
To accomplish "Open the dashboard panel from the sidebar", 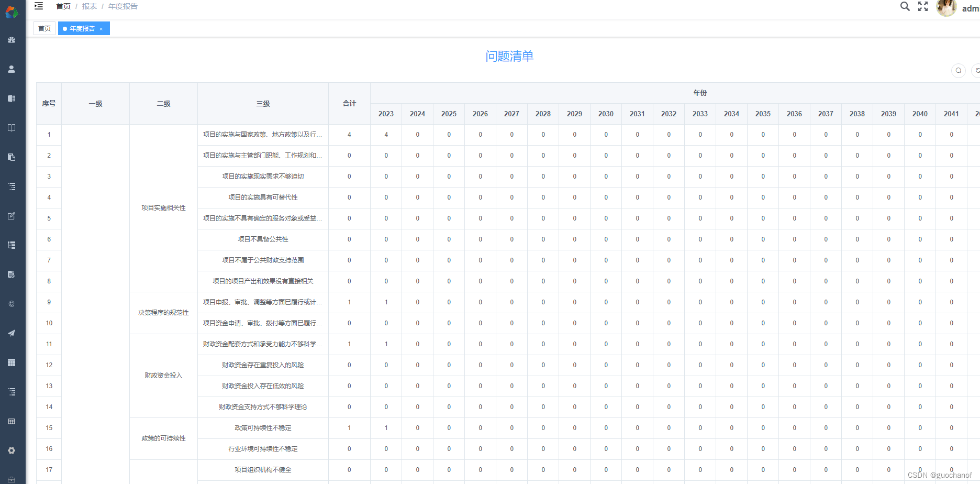I will pos(11,40).
